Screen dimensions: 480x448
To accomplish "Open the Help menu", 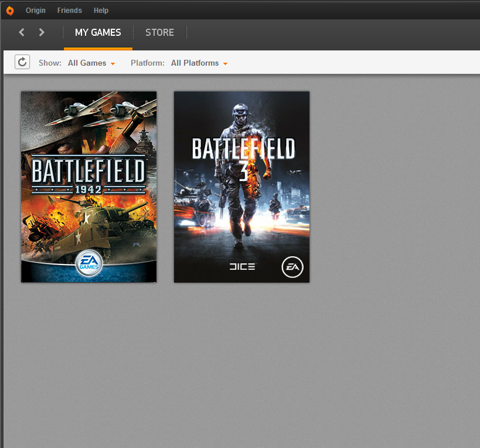I will point(101,11).
